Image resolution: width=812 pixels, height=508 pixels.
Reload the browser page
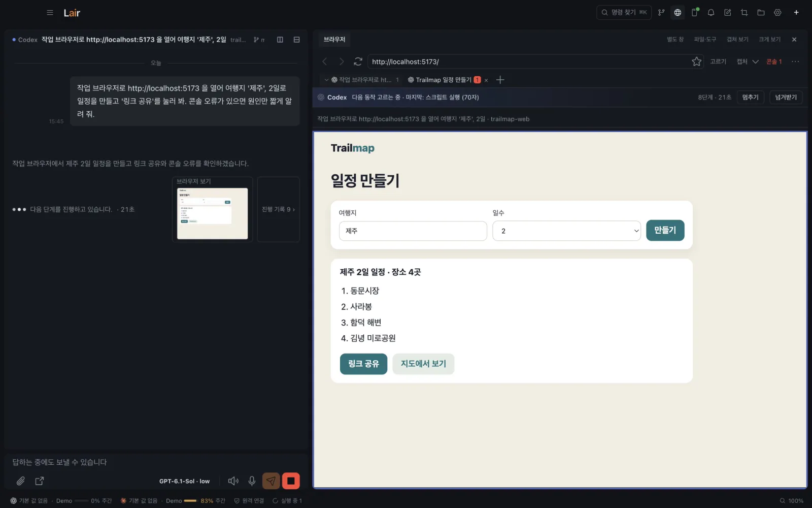[358, 61]
